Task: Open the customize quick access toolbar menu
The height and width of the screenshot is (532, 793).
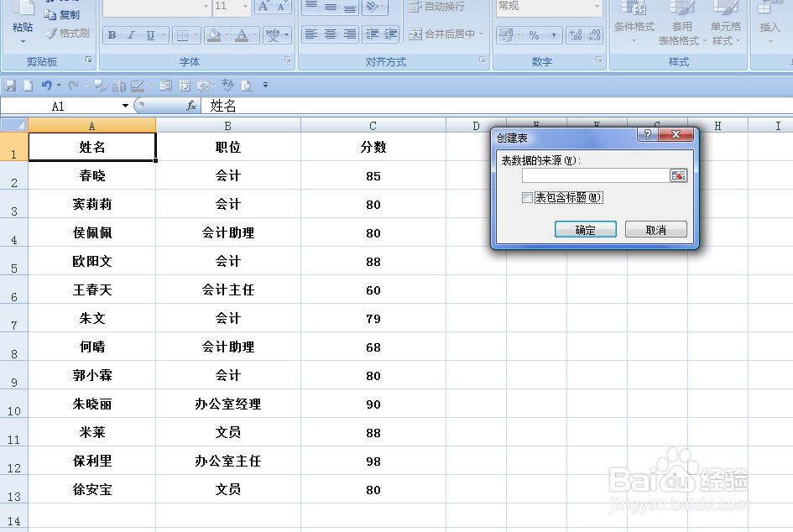Action: (265, 86)
